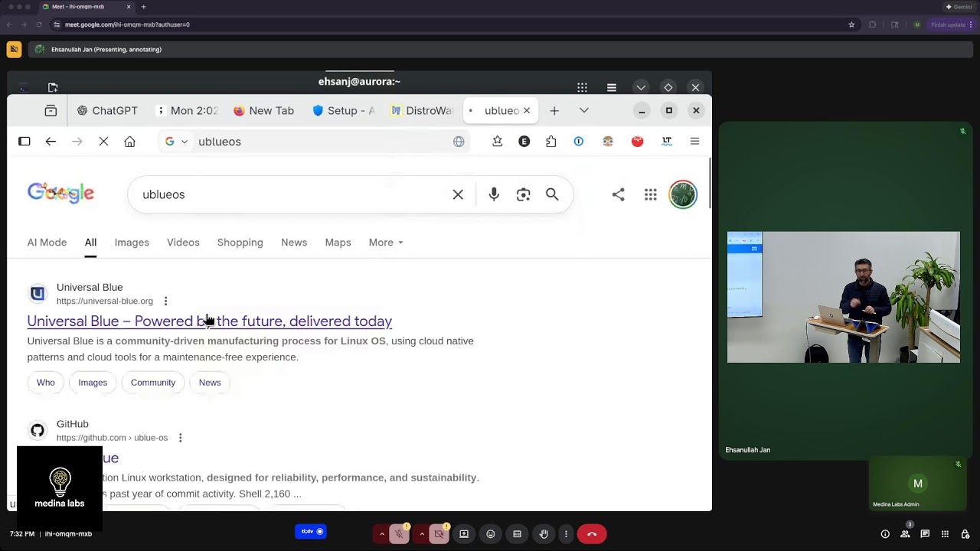Image resolution: width=980 pixels, height=551 pixels.
Task: Leave the Meet call
Action: 592,533
